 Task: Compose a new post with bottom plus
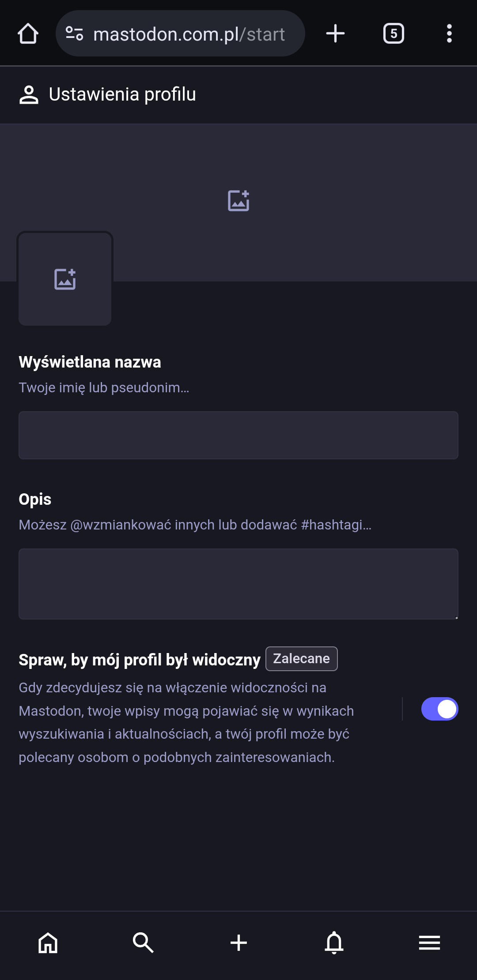238,943
